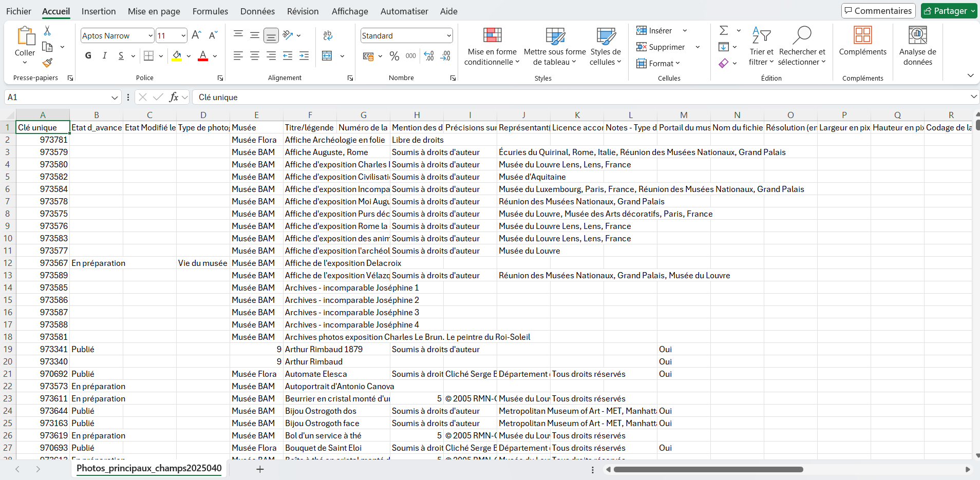Screen dimensions: 980x480
Task: Click the Borders icon
Action: (x=148, y=56)
